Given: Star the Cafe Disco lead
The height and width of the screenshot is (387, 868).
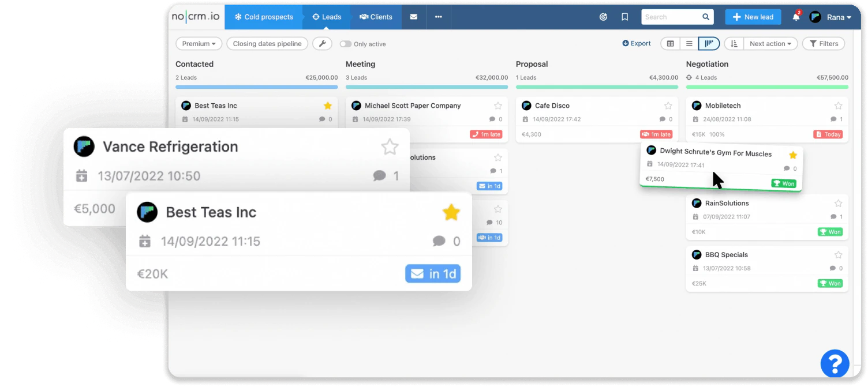Looking at the screenshot, I should (x=668, y=106).
